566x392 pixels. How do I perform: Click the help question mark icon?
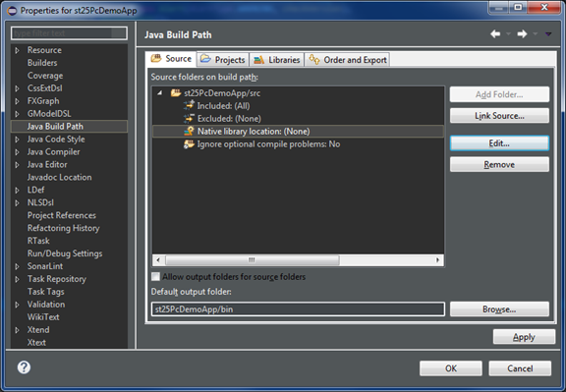click(x=24, y=367)
